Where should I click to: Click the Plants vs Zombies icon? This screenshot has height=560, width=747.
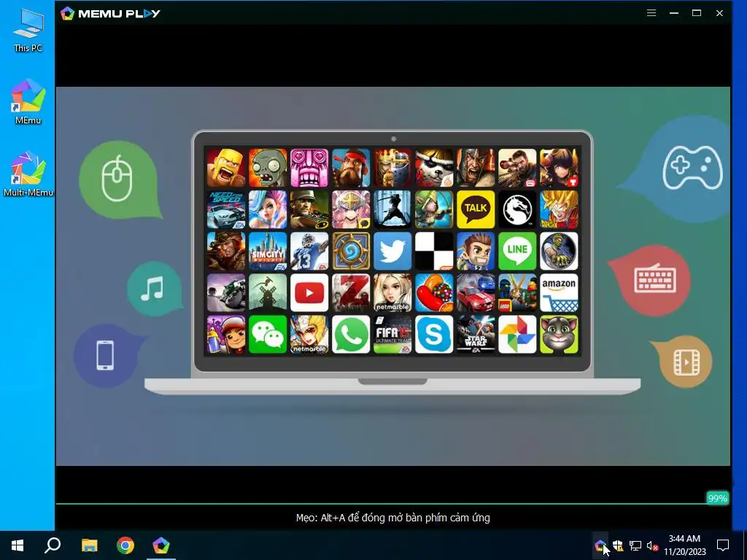(268, 168)
